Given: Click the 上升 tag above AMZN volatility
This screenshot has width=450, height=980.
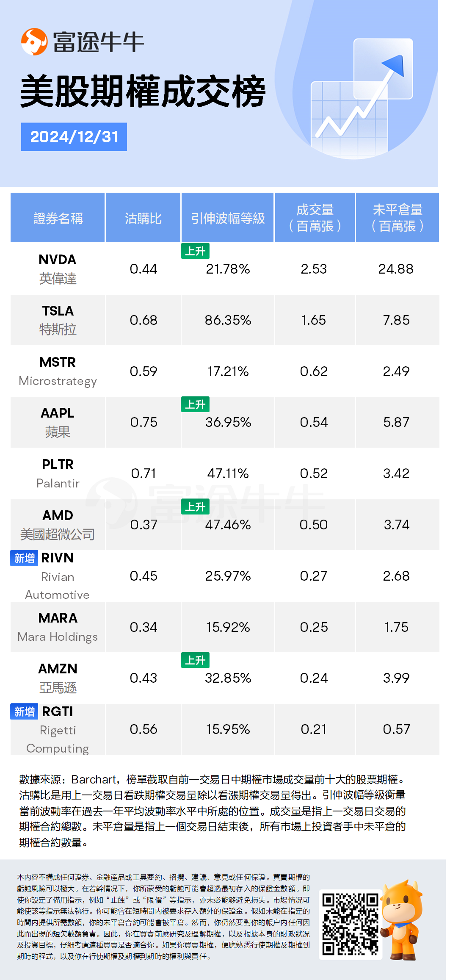Looking at the screenshot, I should (x=195, y=660).
